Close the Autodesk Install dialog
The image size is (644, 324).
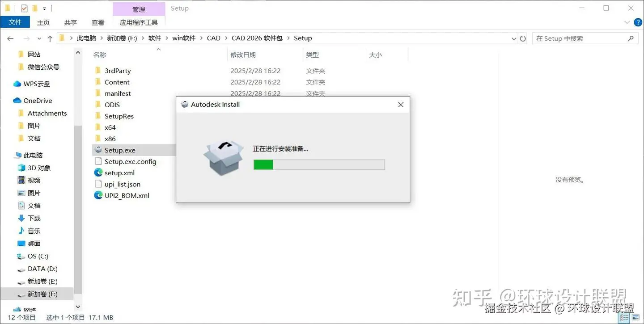(401, 105)
